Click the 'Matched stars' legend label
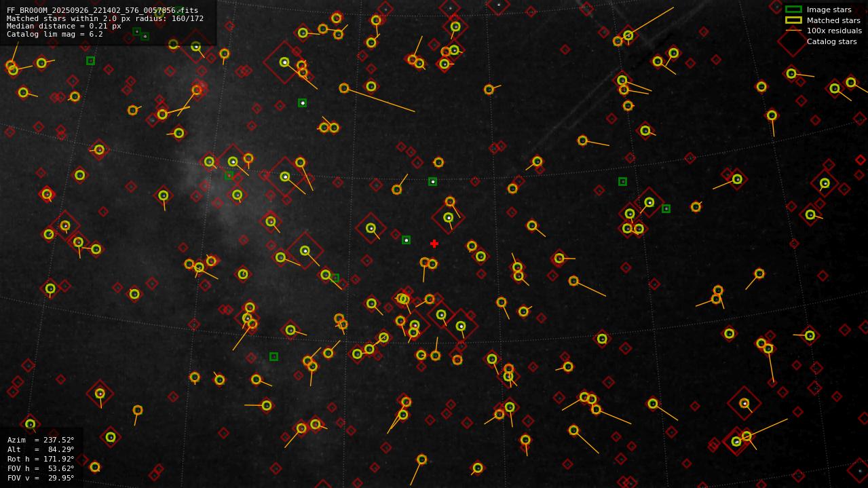Viewport: 868px width, 488px height. click(833, 20)
